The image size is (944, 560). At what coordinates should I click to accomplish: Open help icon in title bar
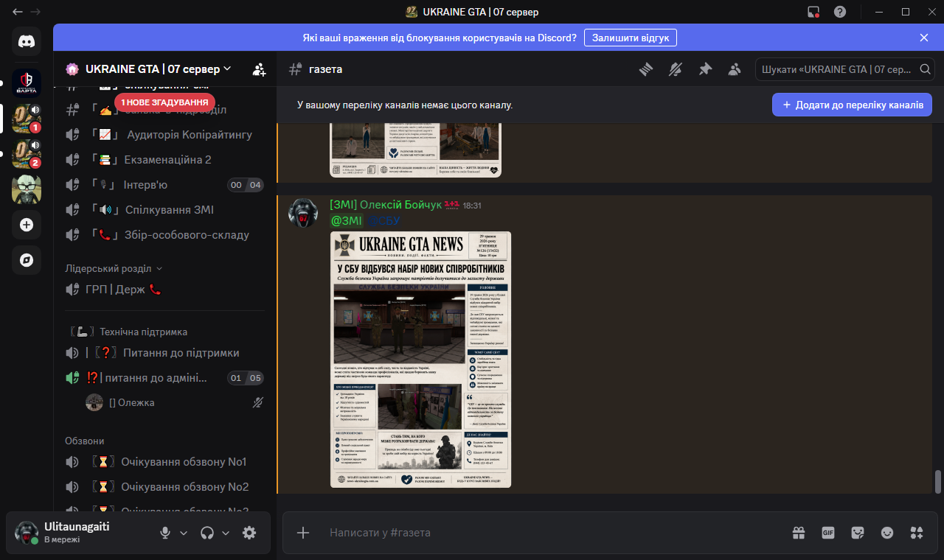click(839, 12)
